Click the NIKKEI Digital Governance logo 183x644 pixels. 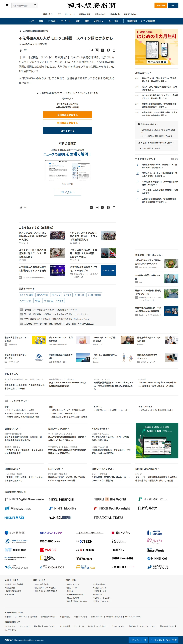click(x=24, y=499)
